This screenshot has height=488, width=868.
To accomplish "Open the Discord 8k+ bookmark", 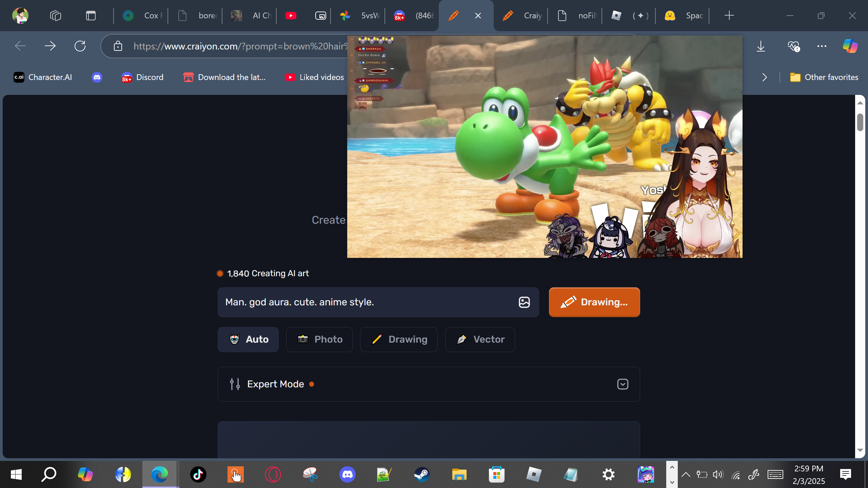I will point(142,77).
